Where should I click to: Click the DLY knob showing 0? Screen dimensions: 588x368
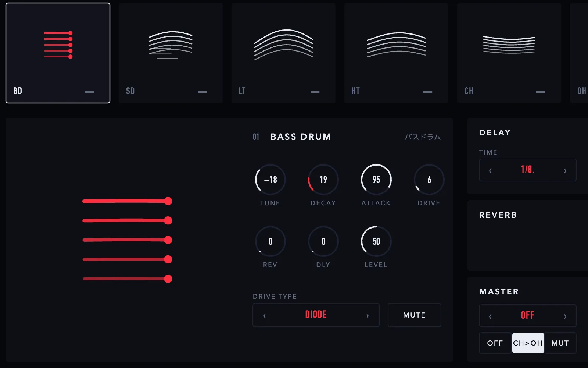(x=323, y=241)
